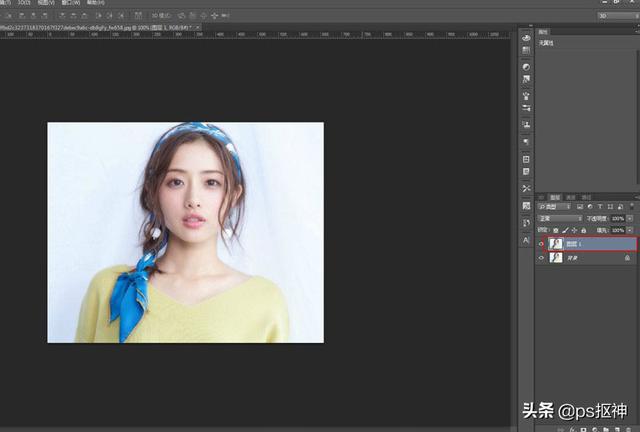
Task: Select the 图层 1 layer thumbnail
Action: click(556, 243)
